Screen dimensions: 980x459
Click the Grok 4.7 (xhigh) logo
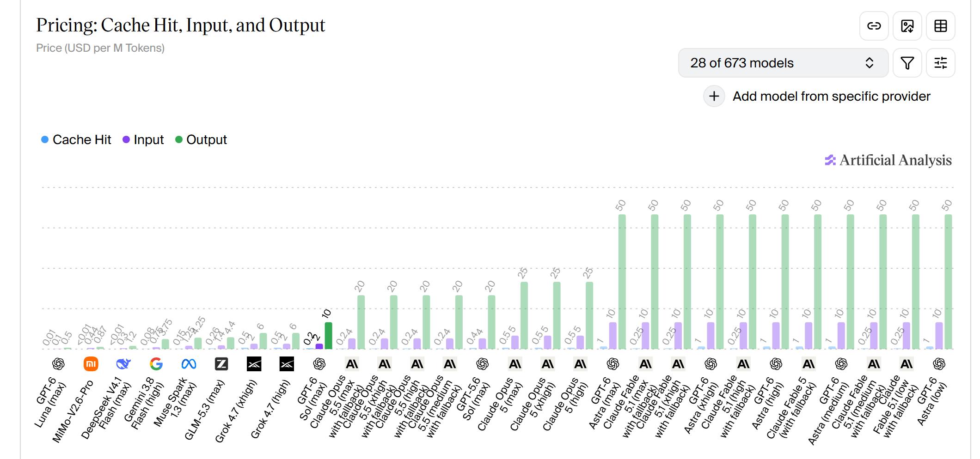tap(254, 364)
